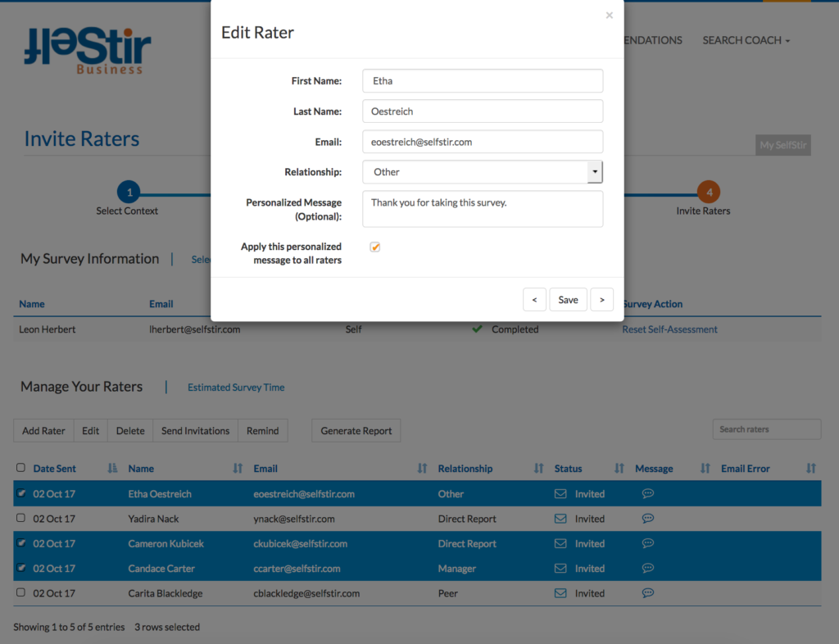This screenshot has width=839, height=644.
Task: Click the message bubble icon for Yadira Nack
Action: point(647,519)
